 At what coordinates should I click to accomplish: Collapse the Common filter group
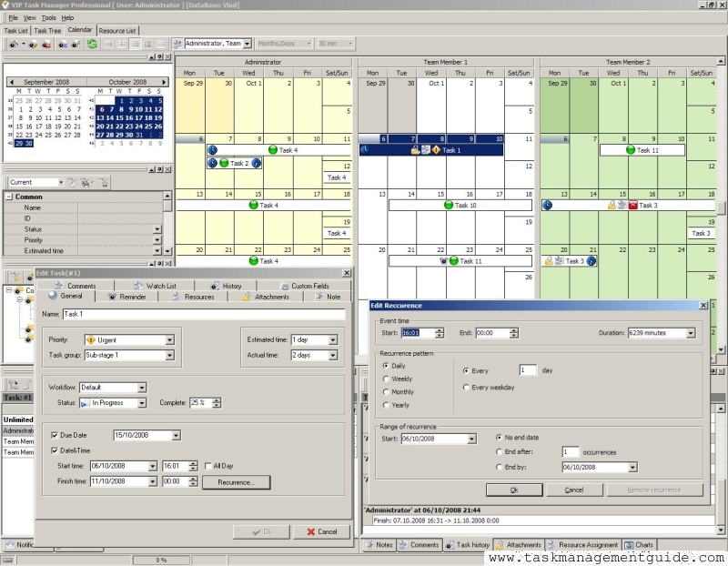(x=9, y=197)
